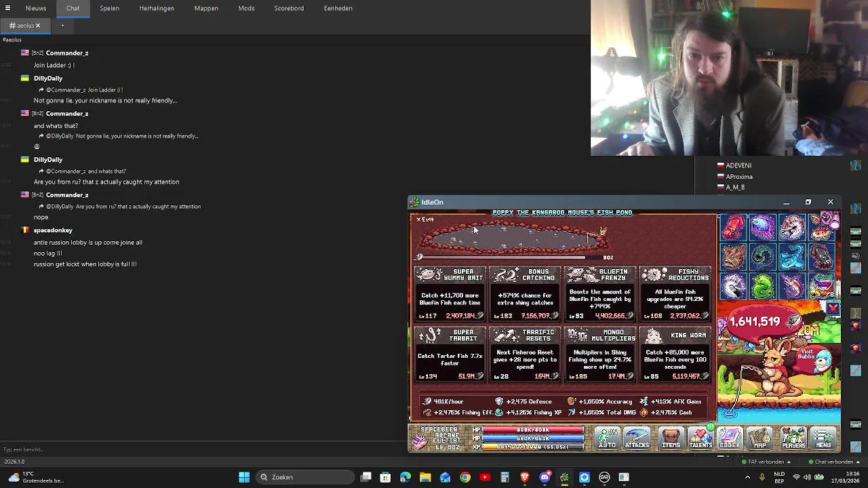Switch to the Eenheden tab
The height and width of the screenshot is (488, 868).
pyautogui.click(x=338, y=8)
